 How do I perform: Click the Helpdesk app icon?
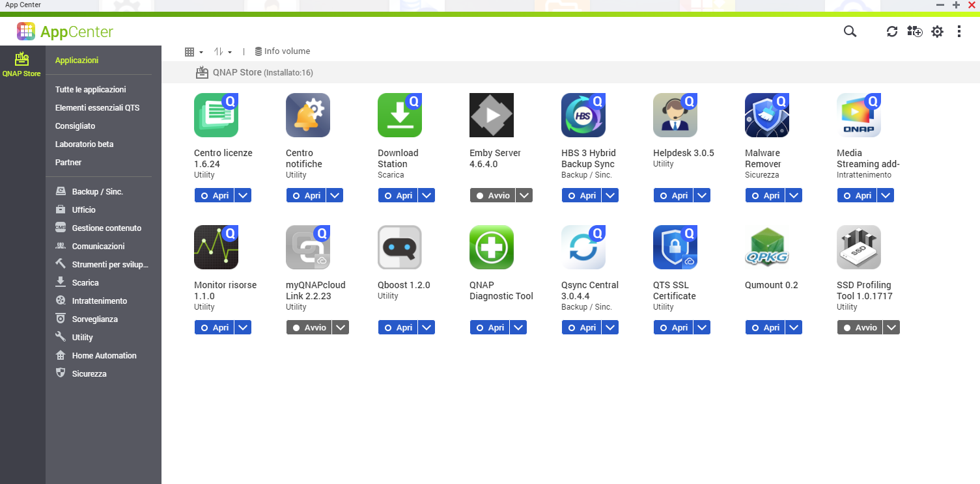coord(675,115)
